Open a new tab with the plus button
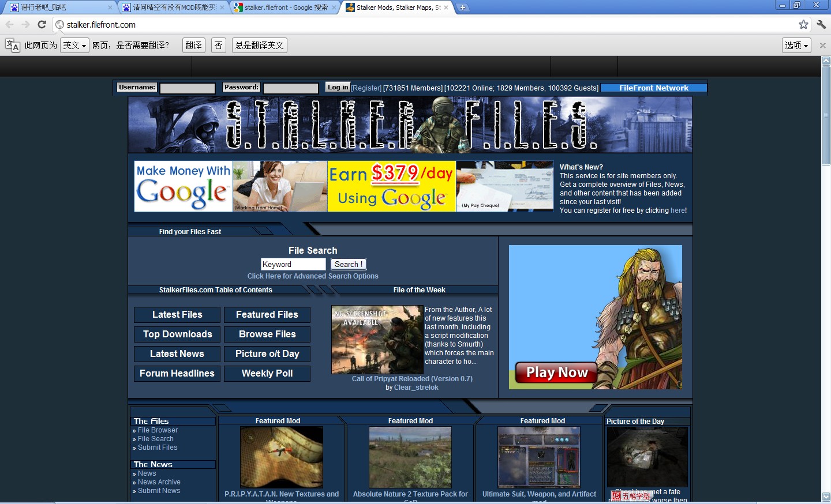This screenshot has height=504, width=831. [x=462, y=7]
